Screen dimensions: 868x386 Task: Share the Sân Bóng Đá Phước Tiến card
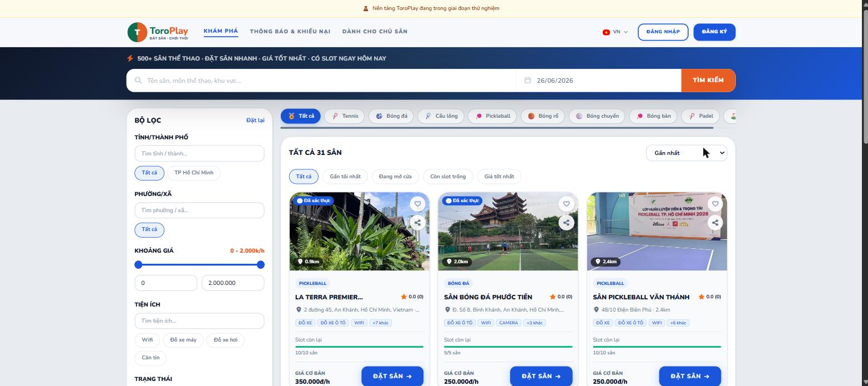[x=567, y=223]
